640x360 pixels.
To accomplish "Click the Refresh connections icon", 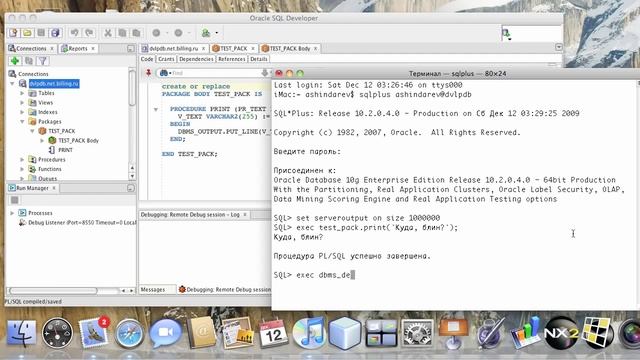I will [29, 61].
